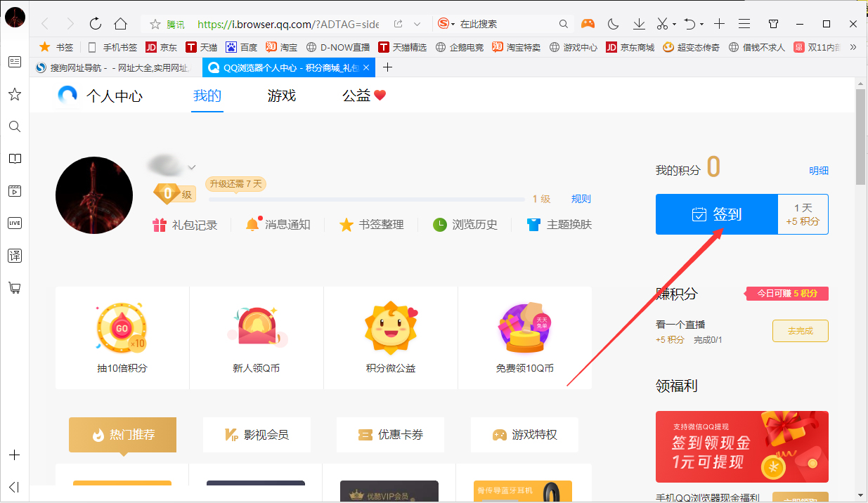Toggle bookmark star in the address bar
The width and height of the screenshot is (868, 503).
tap(154, 23)
